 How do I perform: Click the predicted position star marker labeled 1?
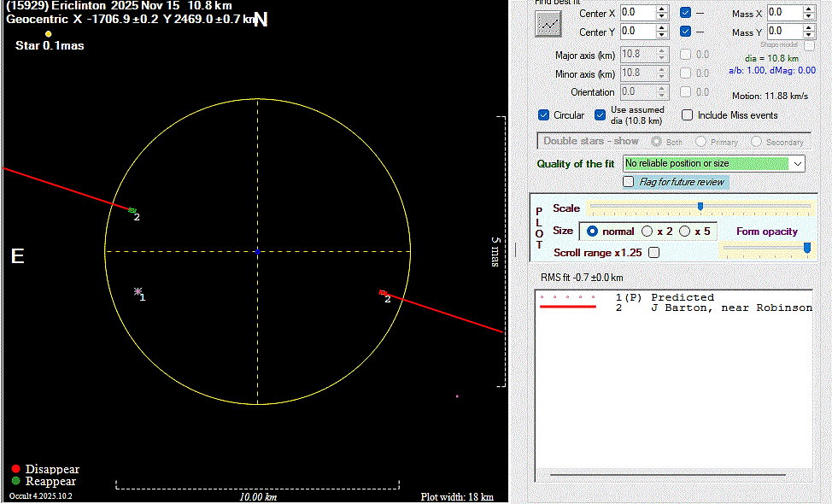point(138,291)
